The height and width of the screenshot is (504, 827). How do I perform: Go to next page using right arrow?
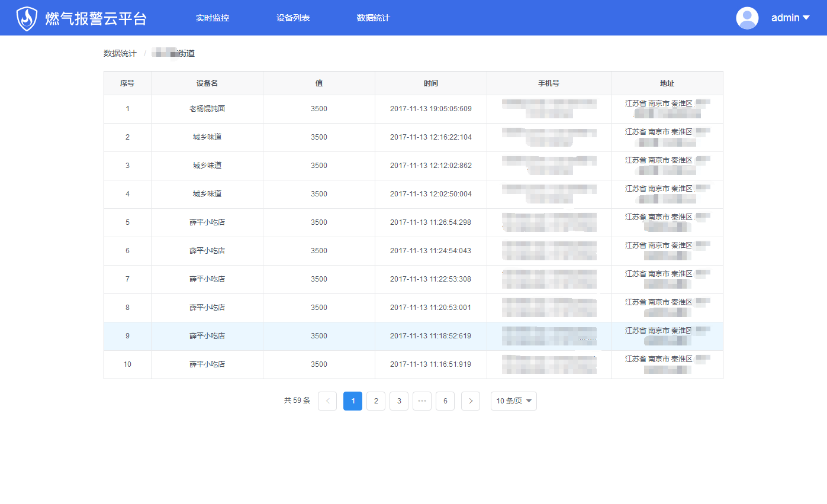pyautogui.click(x=471, y=401)
